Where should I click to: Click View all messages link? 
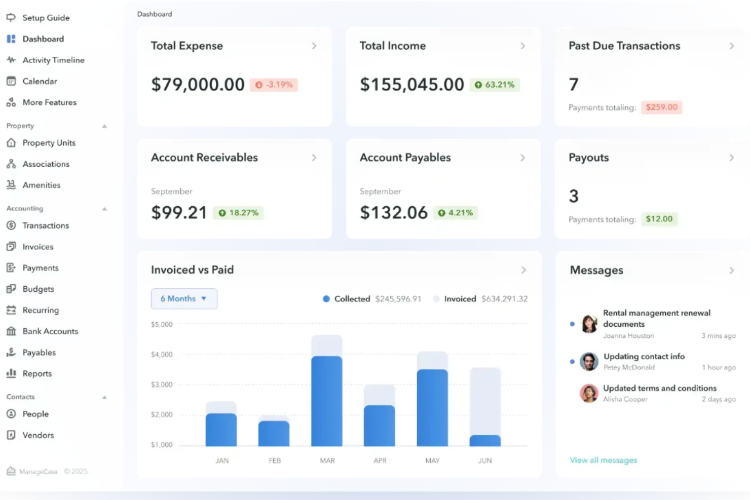click(x=603, y=460)
